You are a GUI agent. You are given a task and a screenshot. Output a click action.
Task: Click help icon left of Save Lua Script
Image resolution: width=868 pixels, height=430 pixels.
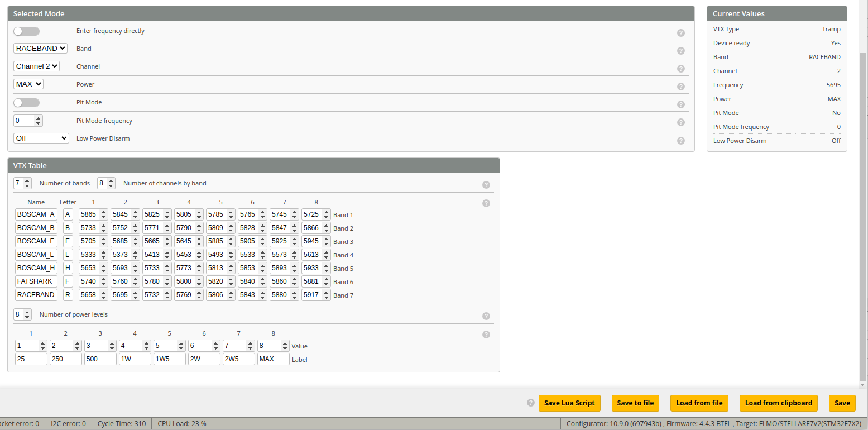tap(530, 403)
